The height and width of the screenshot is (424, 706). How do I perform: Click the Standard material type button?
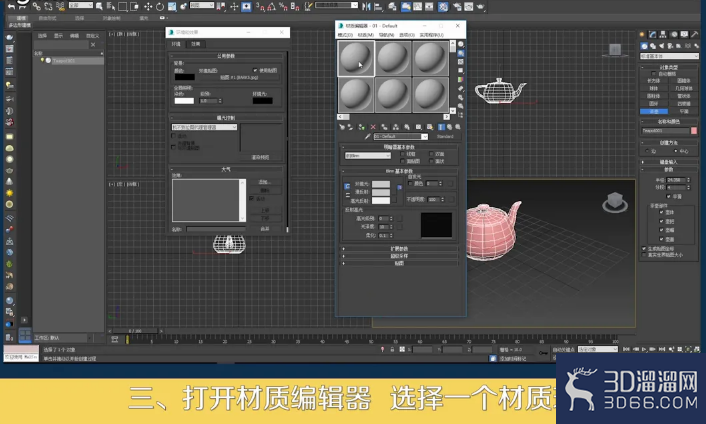(x=445, y=136)
